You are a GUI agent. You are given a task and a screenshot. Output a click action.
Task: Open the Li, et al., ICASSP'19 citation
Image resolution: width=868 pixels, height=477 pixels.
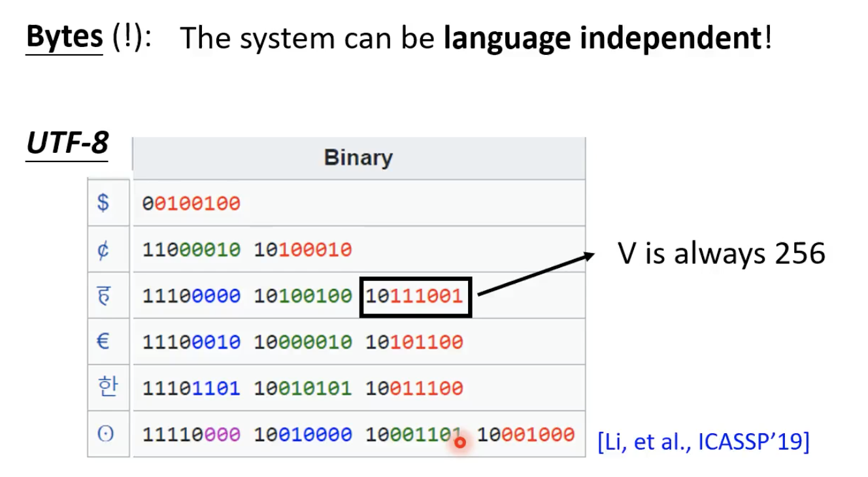tap(703, 442)
